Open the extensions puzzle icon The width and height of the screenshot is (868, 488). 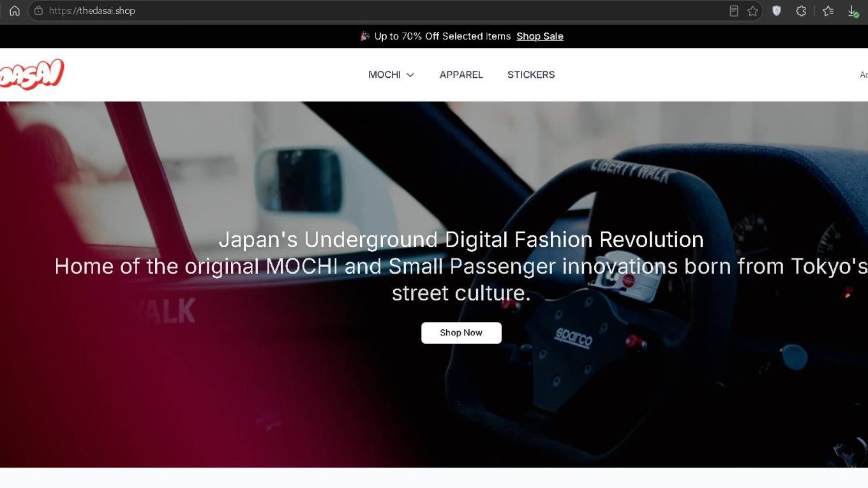[801, 11]
